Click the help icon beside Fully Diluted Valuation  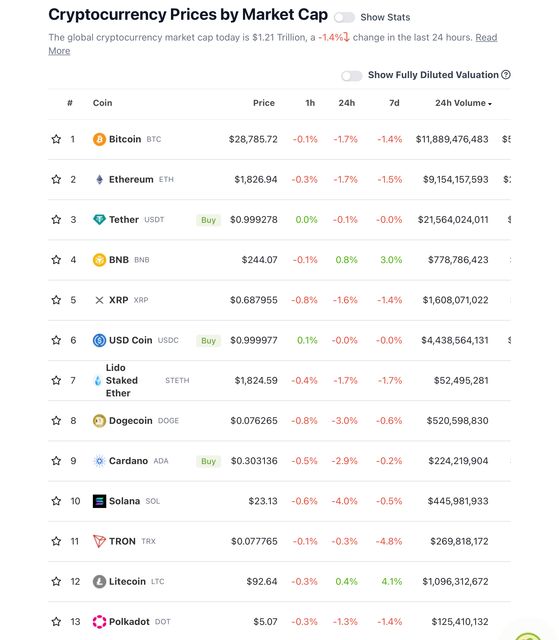tap(506, 75)
